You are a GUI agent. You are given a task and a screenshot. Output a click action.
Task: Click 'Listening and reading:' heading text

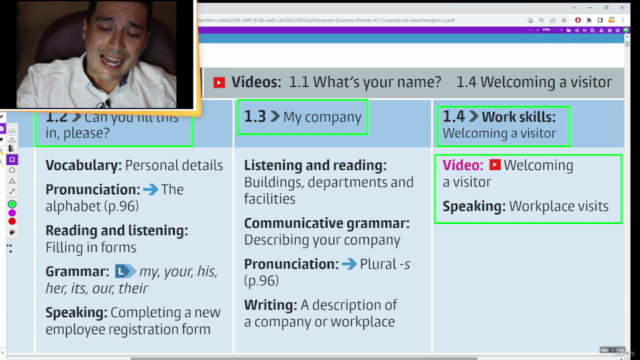tap(315, 165)
